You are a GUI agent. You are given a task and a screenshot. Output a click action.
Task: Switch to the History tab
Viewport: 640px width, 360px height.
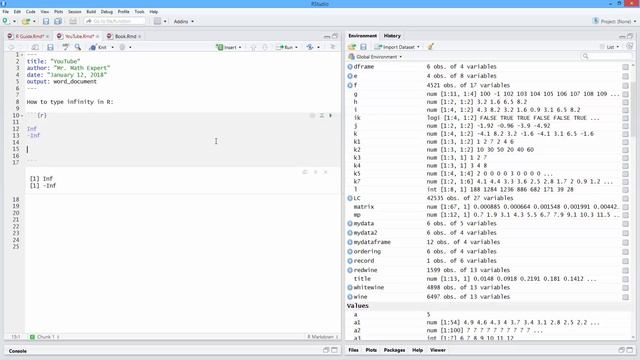point(392,36)
